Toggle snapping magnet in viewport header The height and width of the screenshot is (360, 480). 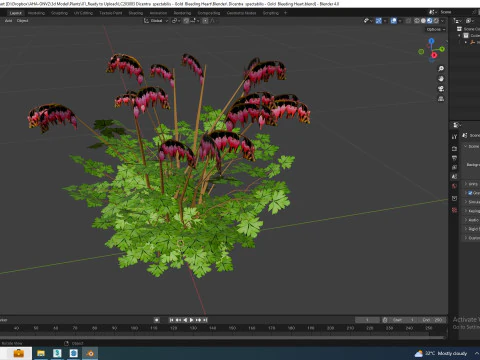(x=186, y=21)
